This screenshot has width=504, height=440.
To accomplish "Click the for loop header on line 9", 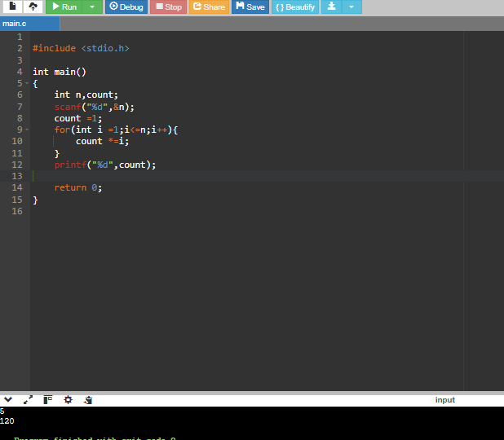I will 116,130.
